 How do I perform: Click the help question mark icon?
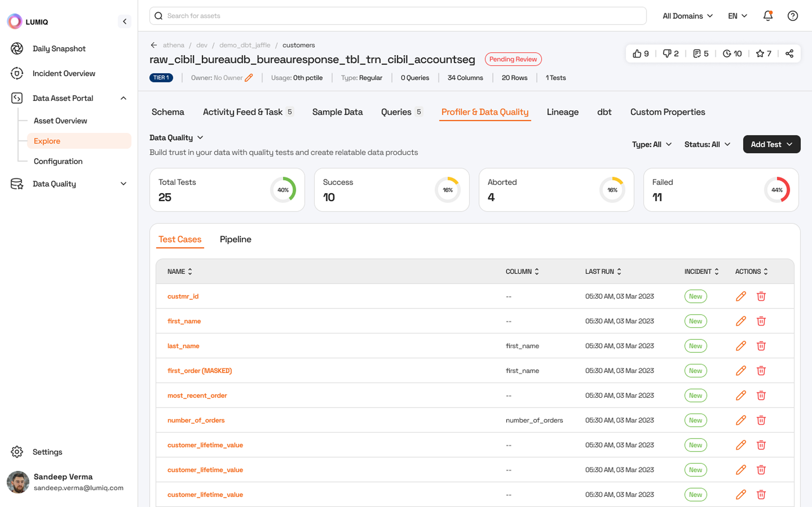(793, 16)
